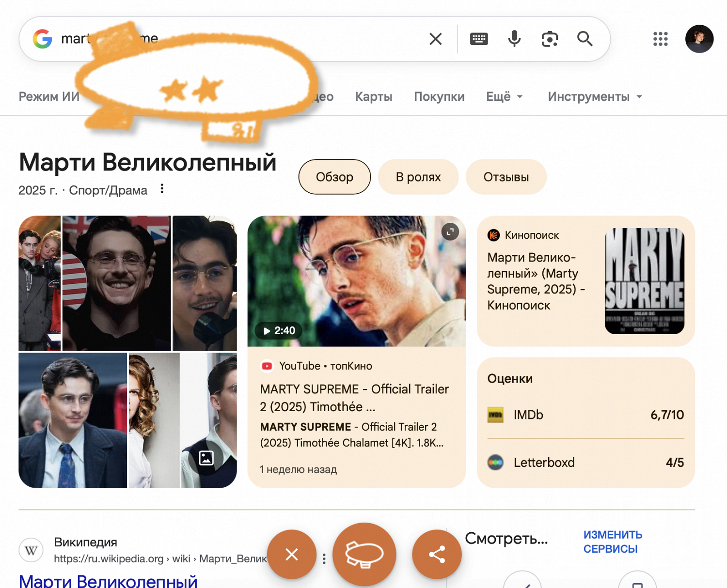Open the Отзывы chip

[506, 177]
